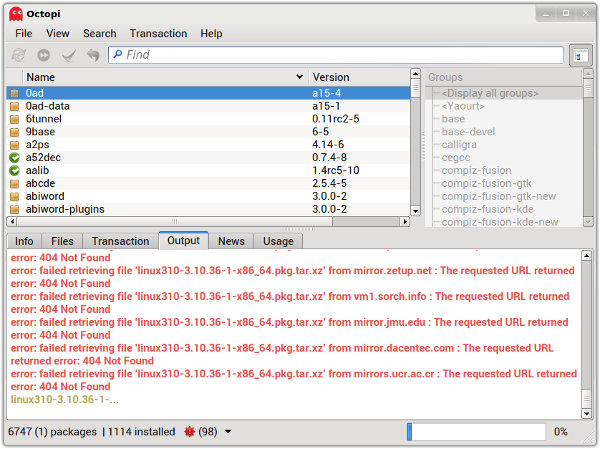600x449 pixels.
Task: Switch to the Files tab
Action: [62, 242]
